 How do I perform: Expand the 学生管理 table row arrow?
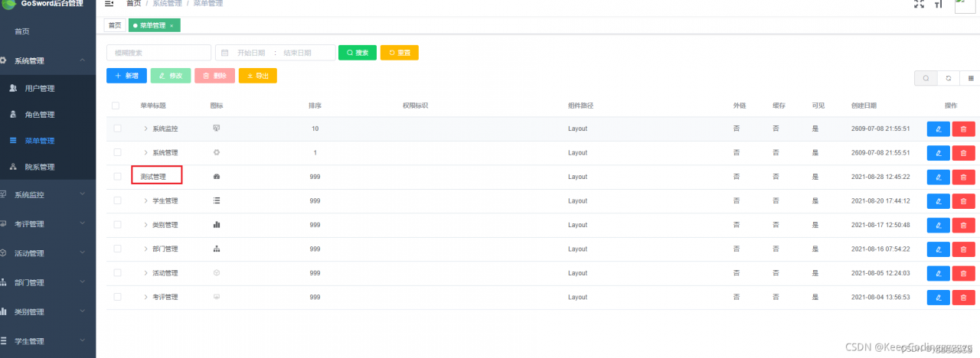145,200
